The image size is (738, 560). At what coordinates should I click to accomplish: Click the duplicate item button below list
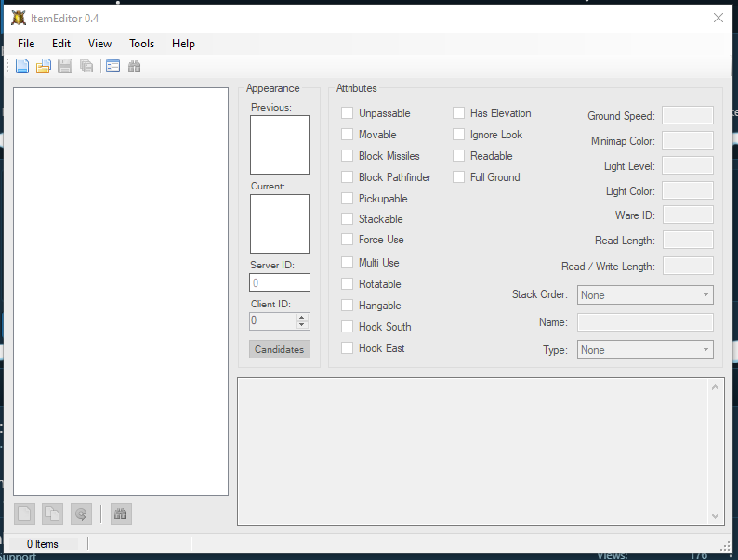click(x=52, y=514)
